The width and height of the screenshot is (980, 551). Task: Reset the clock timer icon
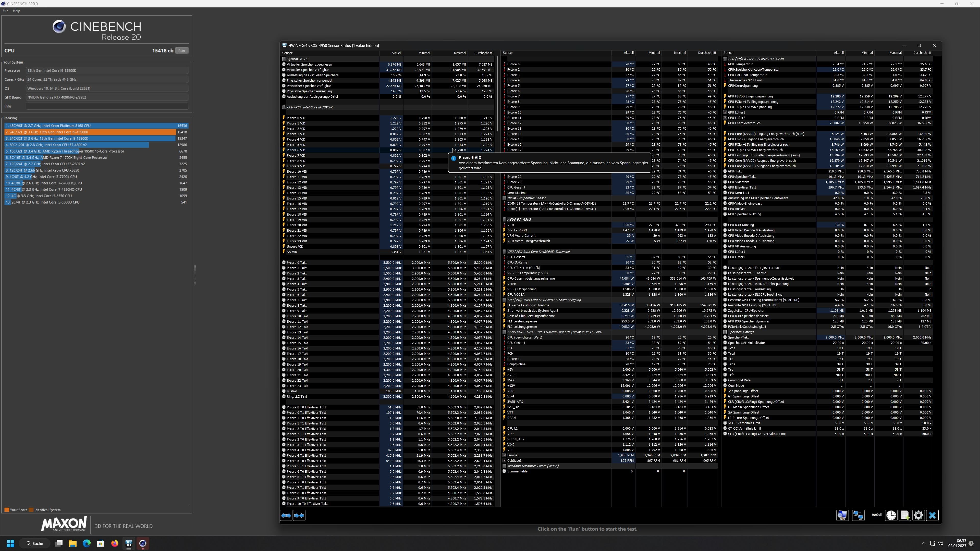point(891,515)
